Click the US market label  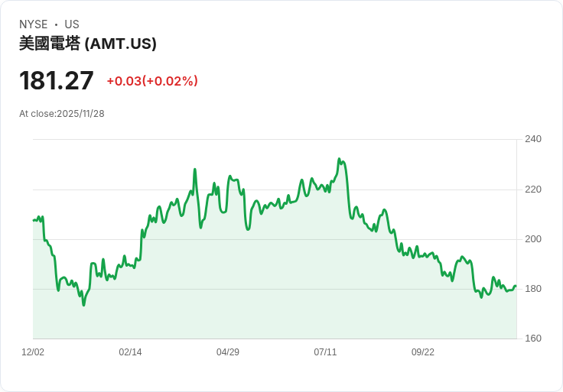[x=72, y=24]
